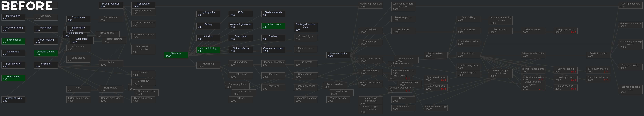This screenshot has height=116, width=644.
Task: Open the Battery research node
Action: (208, 26)
